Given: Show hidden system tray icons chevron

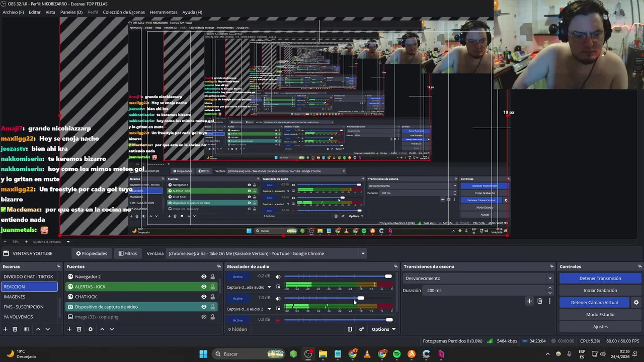Looking at the screenshot, I should [x=547, y=354].
